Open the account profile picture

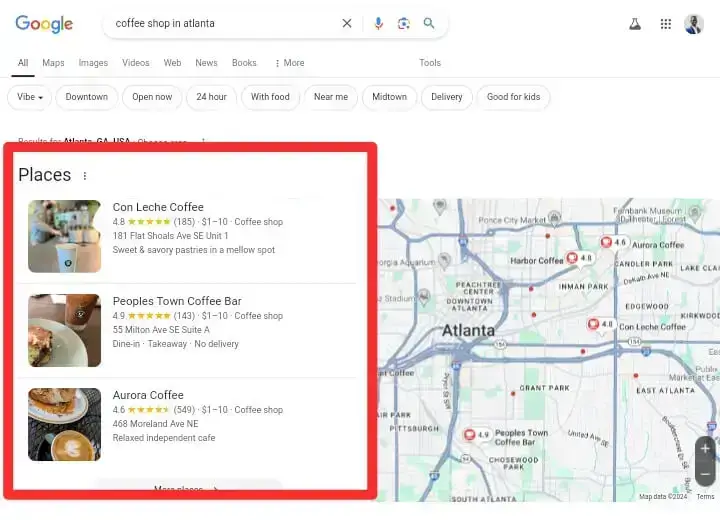(x=694, y=24)
